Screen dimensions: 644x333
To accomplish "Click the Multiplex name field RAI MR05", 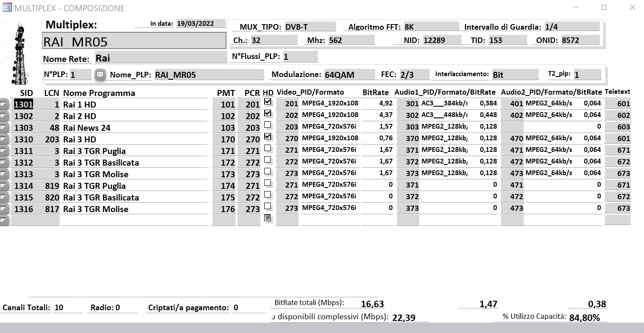I will click(134, 41).
